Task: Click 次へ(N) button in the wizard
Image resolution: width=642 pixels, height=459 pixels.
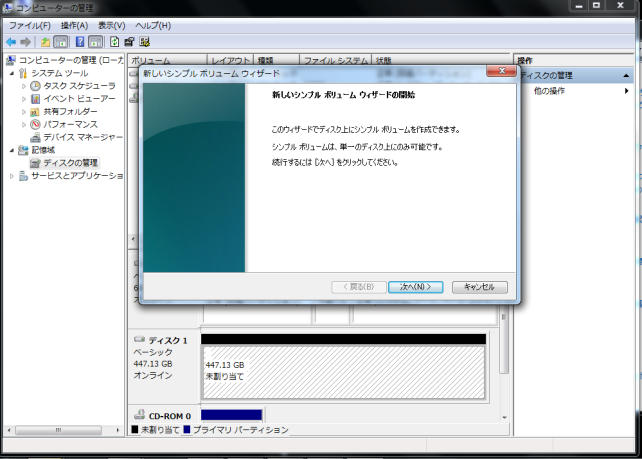Action: [416, 287]
